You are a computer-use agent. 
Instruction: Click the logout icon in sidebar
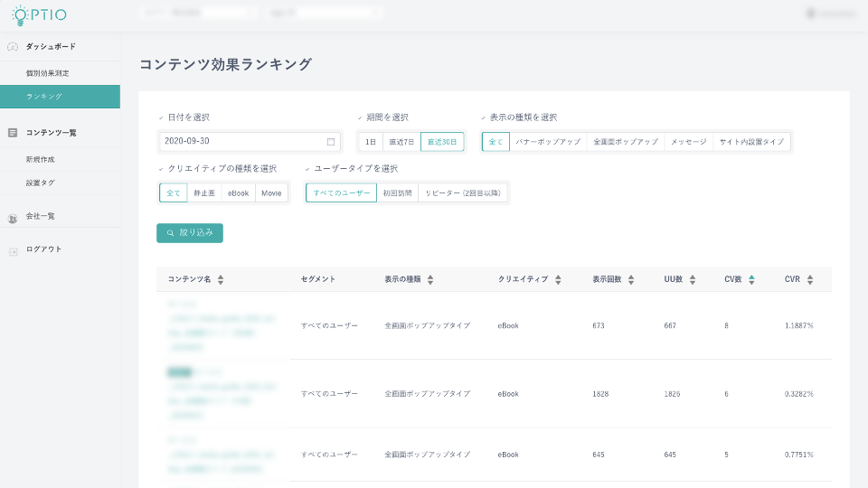(13, 249)
